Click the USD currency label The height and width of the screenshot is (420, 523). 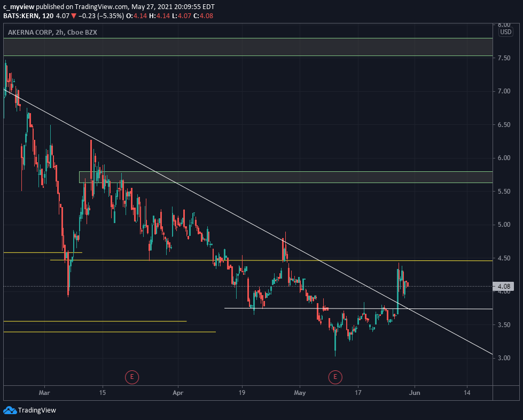(506, 32)
